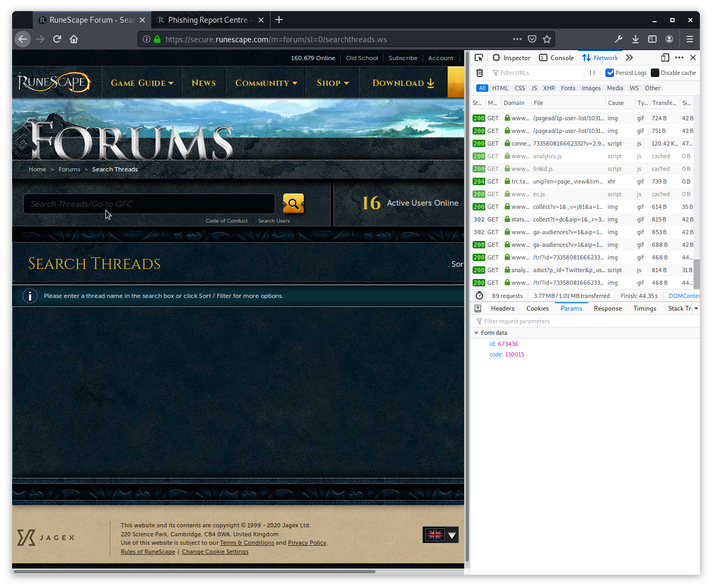712x588 pixels.
Task: Enable the Disable cache checkbox
Action: (655, 73)
